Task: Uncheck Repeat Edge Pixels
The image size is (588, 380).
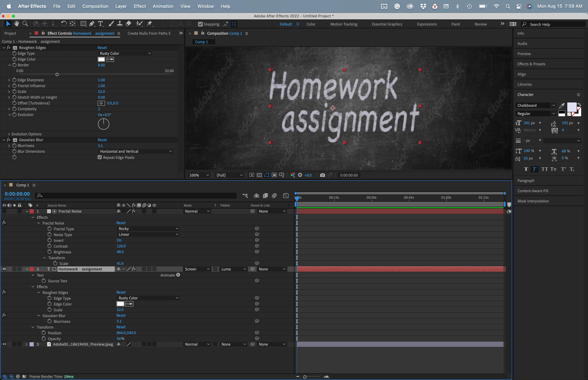Action: click(100, 158)
